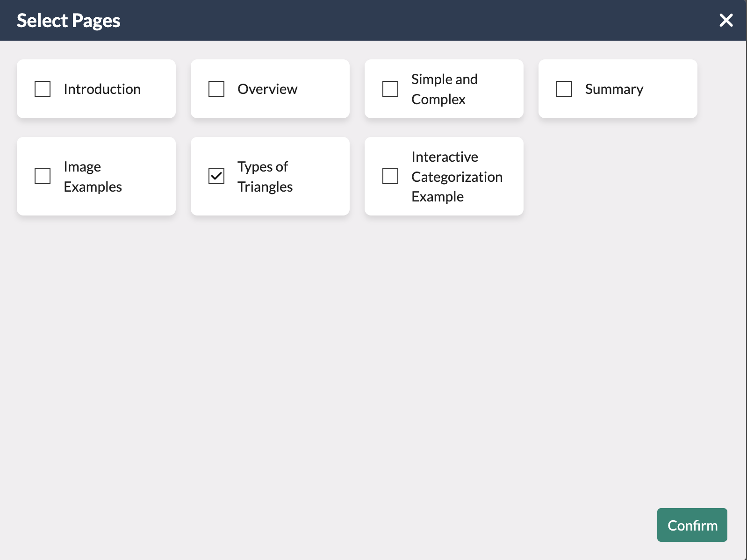Toggle Types of Triangles off
The height and width of the screenshot is (560, 747).
coord(216,176)
